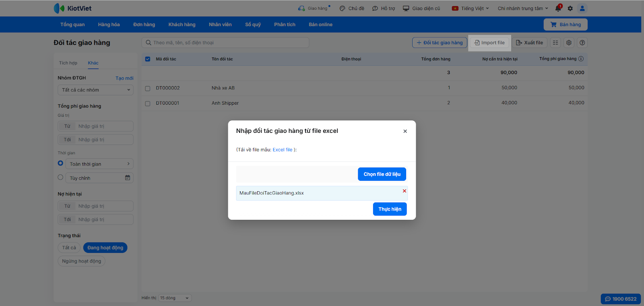Viewport: 644px width, 306px height.
Task: Open calendar icon in Tùy chỉnh
Action: tap(128, 178)
